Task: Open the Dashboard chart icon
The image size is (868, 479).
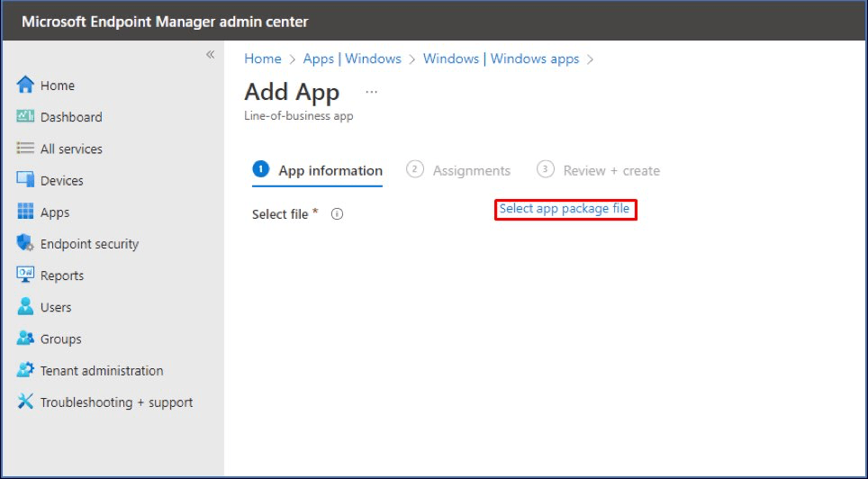Action: [x=25, y=117]
